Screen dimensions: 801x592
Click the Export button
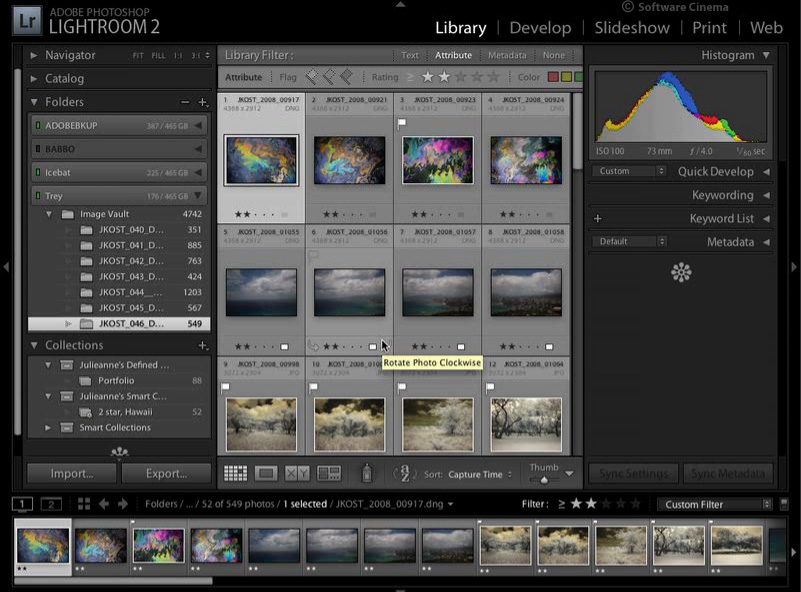[x=166, y=473]
